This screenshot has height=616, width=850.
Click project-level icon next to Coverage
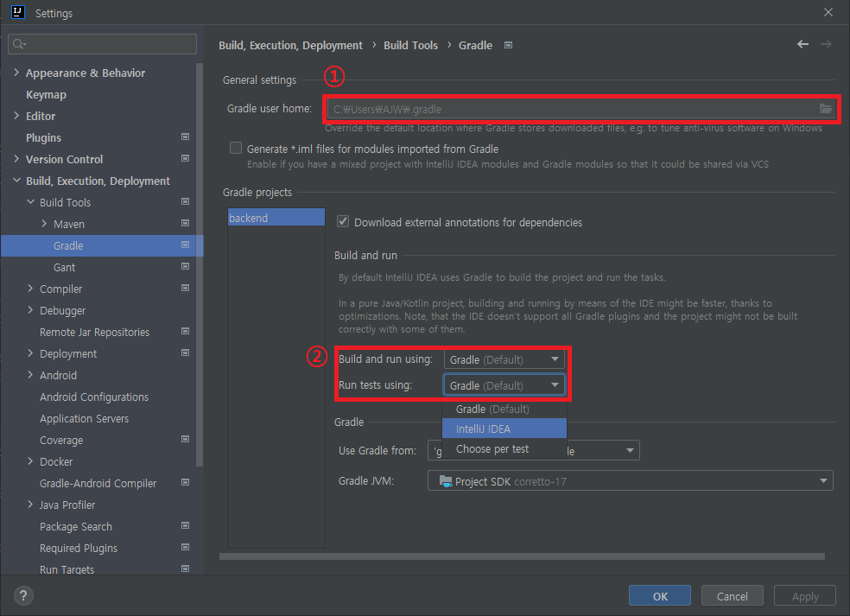(185, 439)
